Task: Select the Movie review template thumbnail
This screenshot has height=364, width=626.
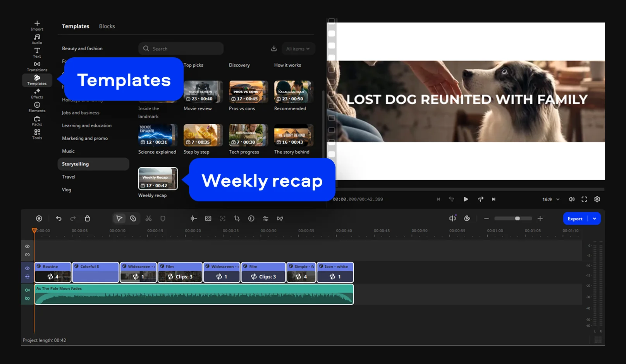Action: tap(203, 92)
